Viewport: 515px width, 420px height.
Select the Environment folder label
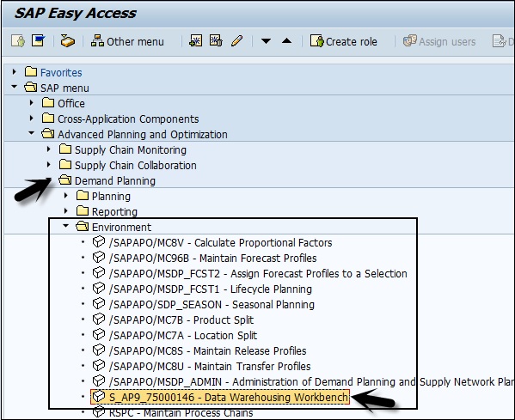(121, 227)
